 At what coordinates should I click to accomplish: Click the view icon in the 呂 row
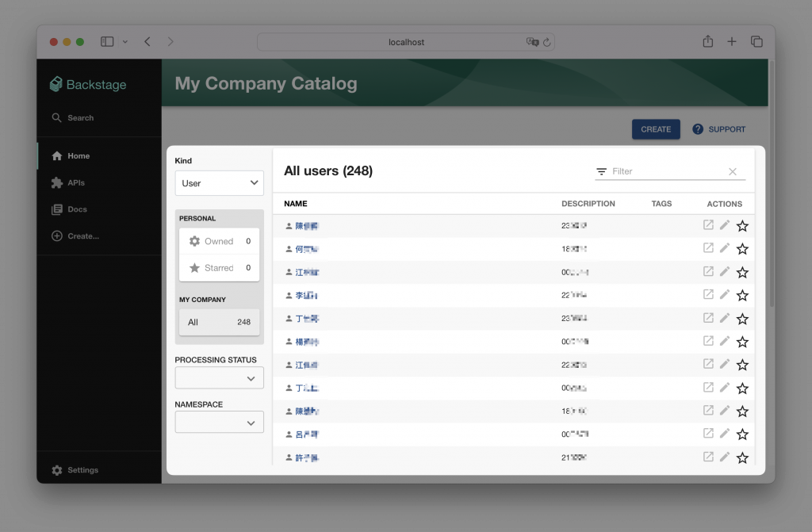click(708, 433)
